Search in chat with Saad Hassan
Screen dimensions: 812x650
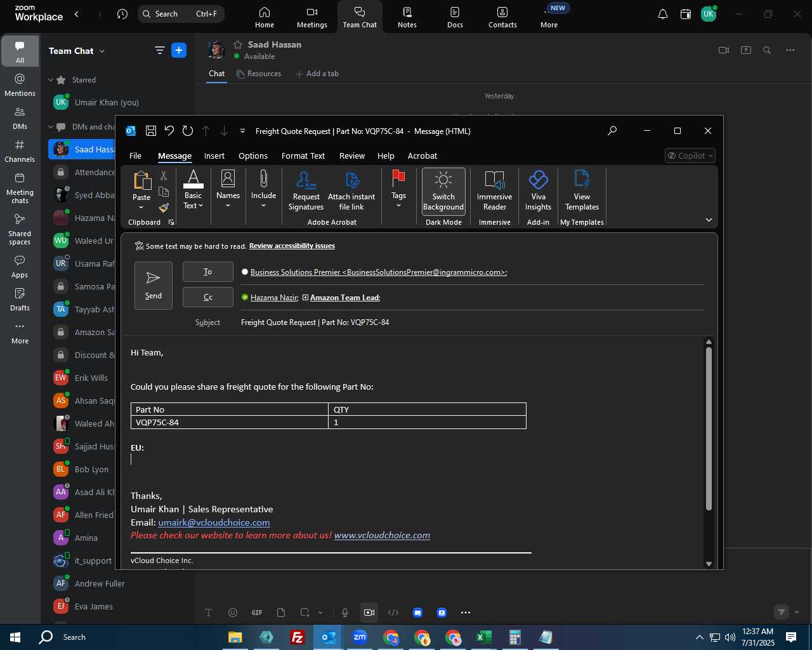(x=767, y=50)
